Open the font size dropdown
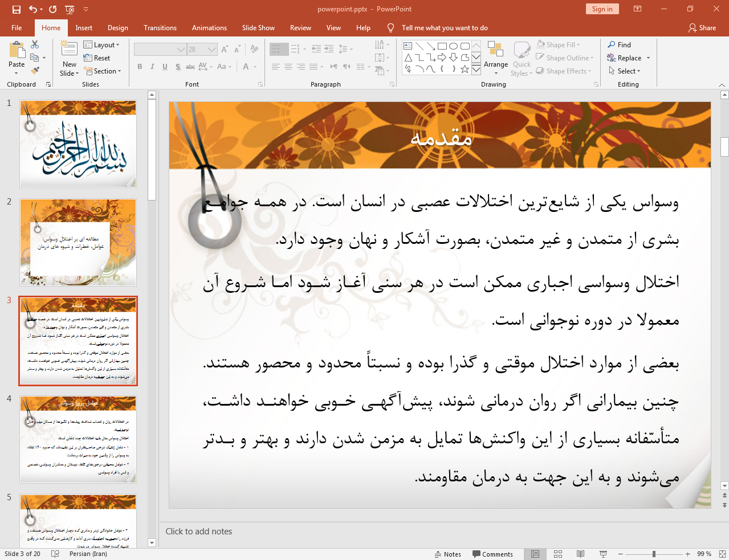The height and width of the screenshot is (560, 729). coord(211,50)
